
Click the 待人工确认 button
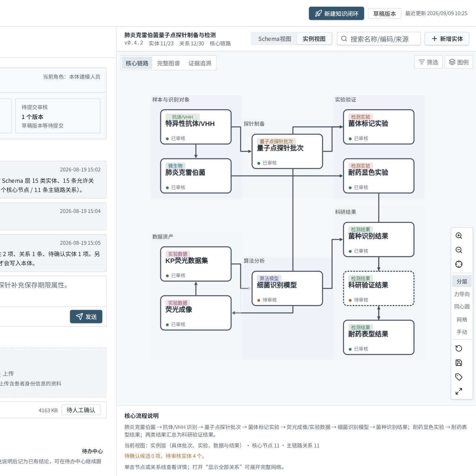[x=81, y=410]
